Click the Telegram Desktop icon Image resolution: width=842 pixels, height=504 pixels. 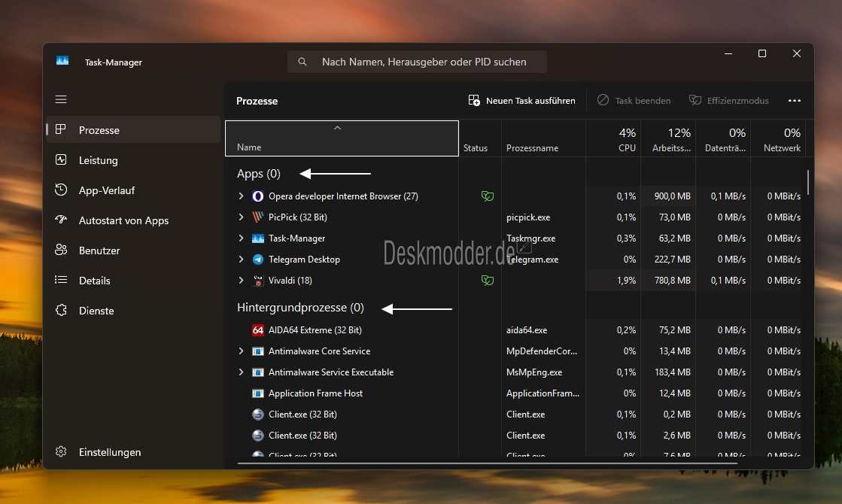tap(258, 260)
